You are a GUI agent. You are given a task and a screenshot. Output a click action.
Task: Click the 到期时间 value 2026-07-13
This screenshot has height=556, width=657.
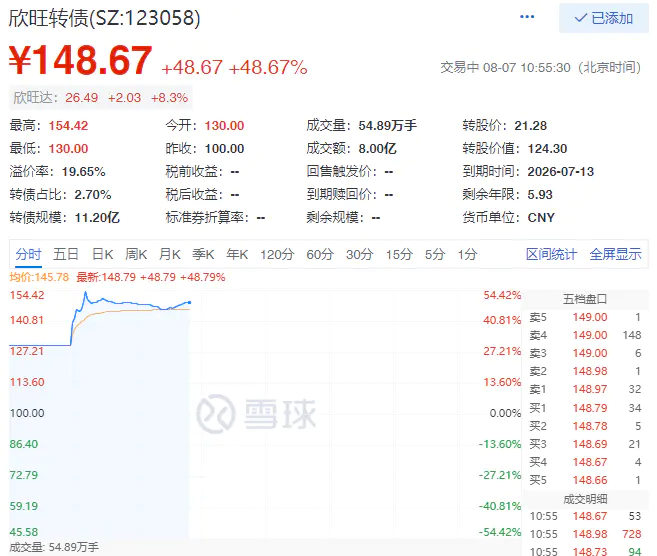561,172
